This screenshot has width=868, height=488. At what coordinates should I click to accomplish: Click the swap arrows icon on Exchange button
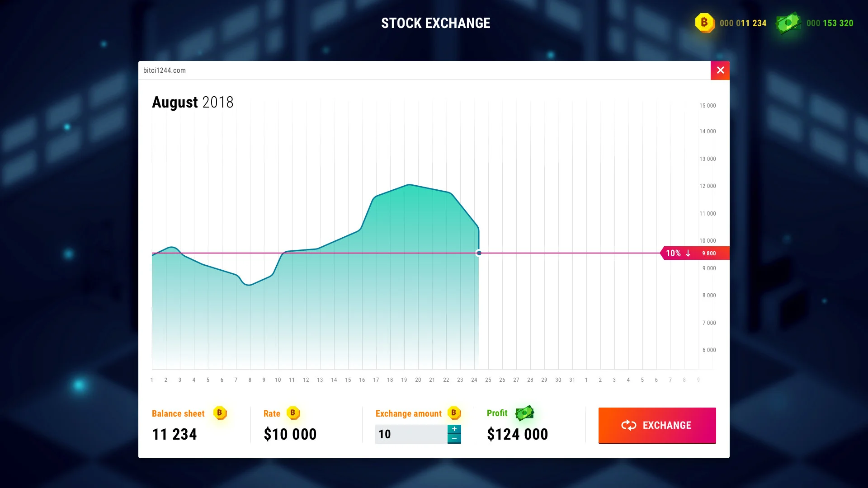point(628,425)
